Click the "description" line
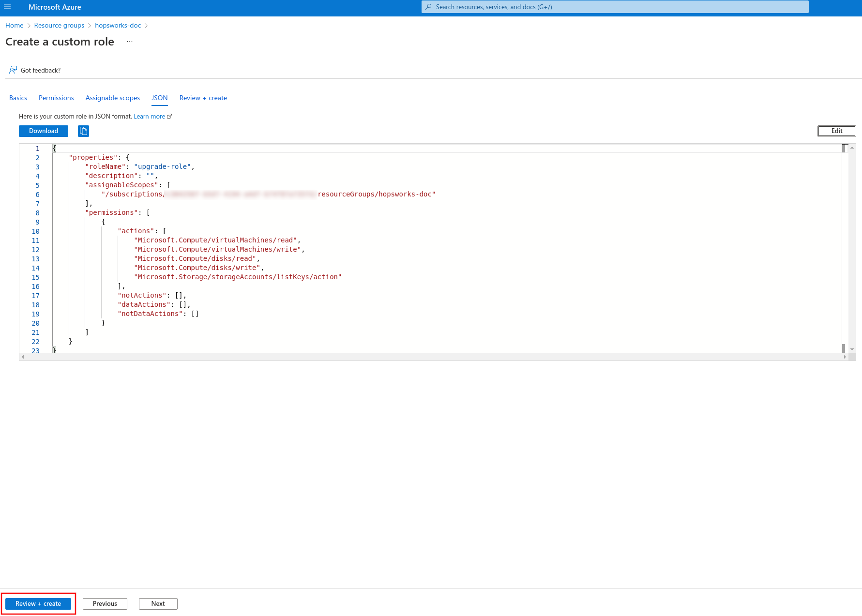The height and width of the screenshot is (616, 862). pos(121,176)
